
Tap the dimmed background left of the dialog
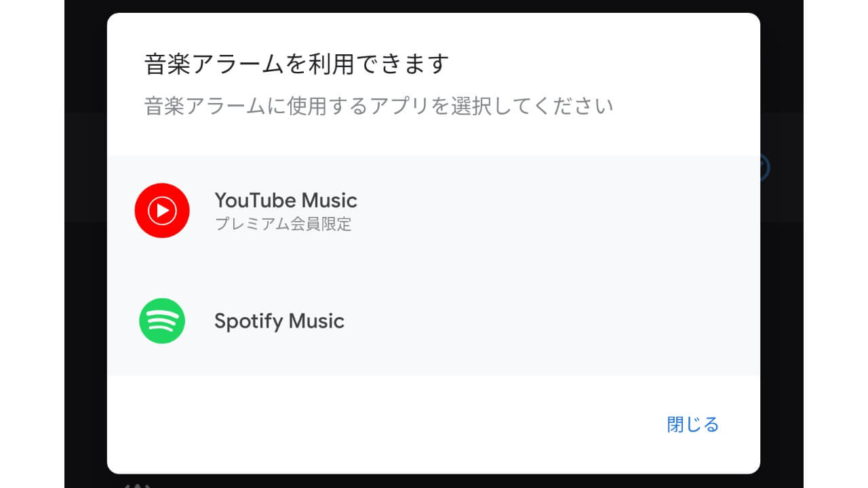(x=85, y=271)
